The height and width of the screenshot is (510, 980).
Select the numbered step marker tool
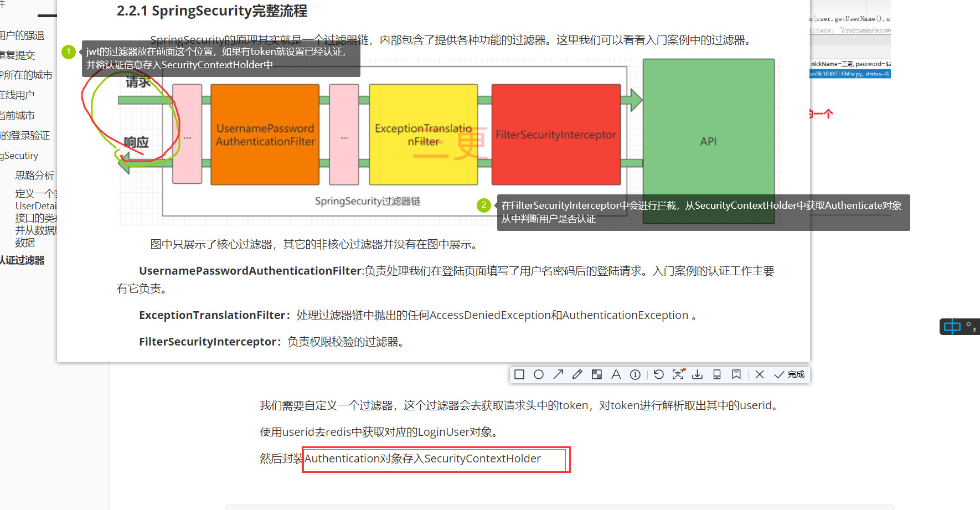coord(636,375)
